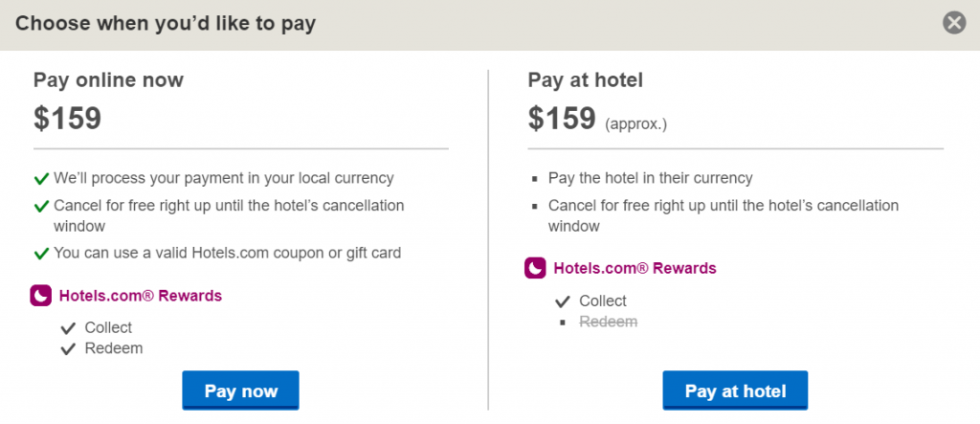Click Collect checkmark under Pay at hotel
This screenshot has width=980, height=424.
563,301
